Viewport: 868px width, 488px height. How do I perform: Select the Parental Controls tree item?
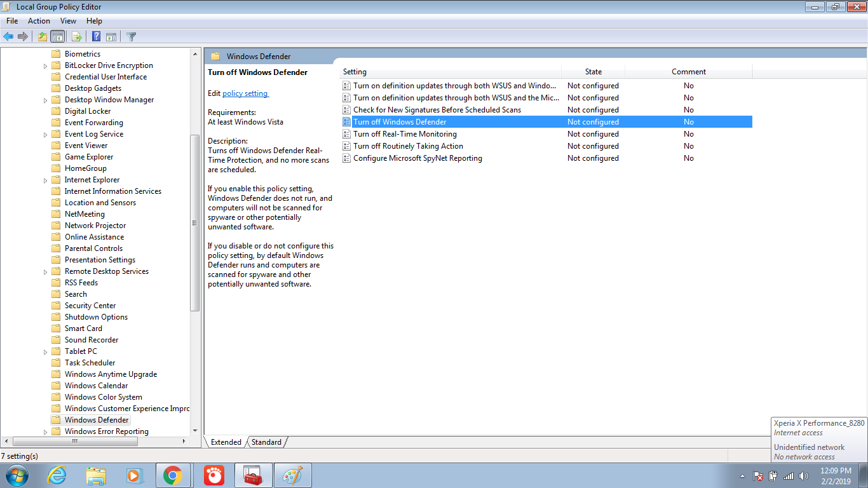click(x=93, y=248)
